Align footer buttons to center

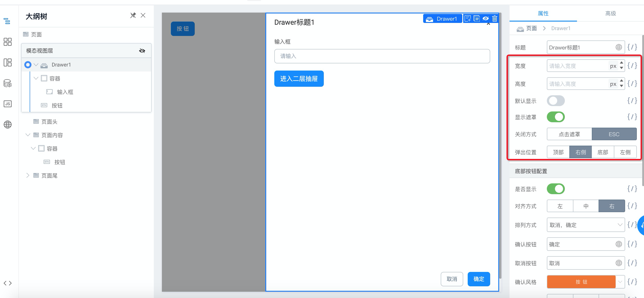[586, 206]
